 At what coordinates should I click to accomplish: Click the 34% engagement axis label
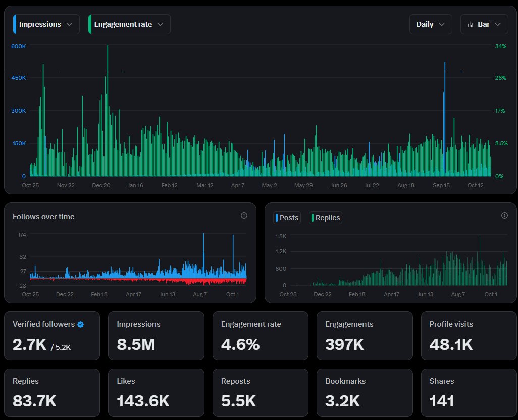500,46
